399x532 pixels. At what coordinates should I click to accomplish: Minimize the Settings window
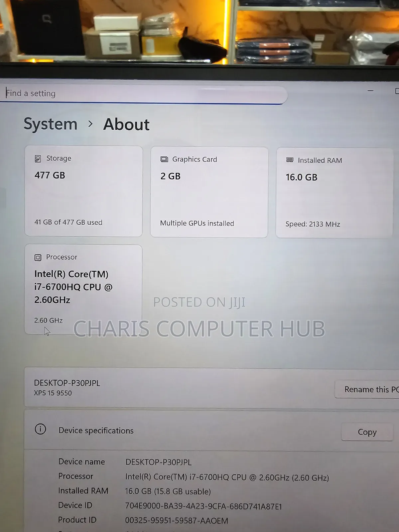[370, 90]
